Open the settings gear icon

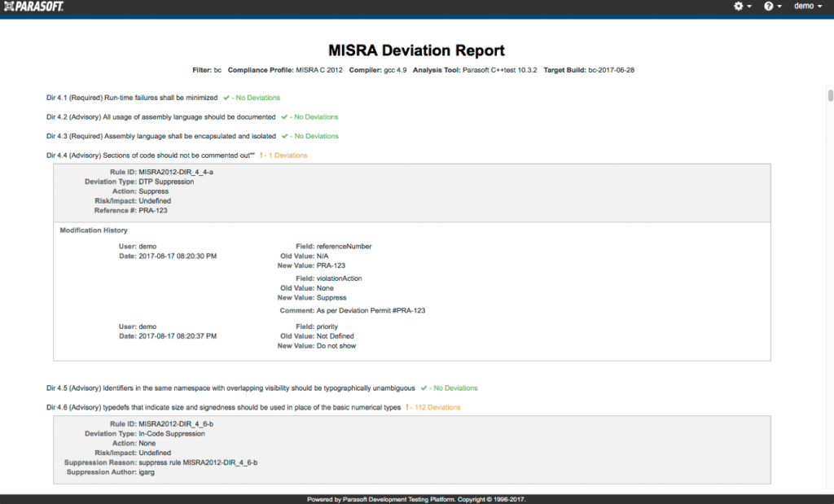pos(737,6)
